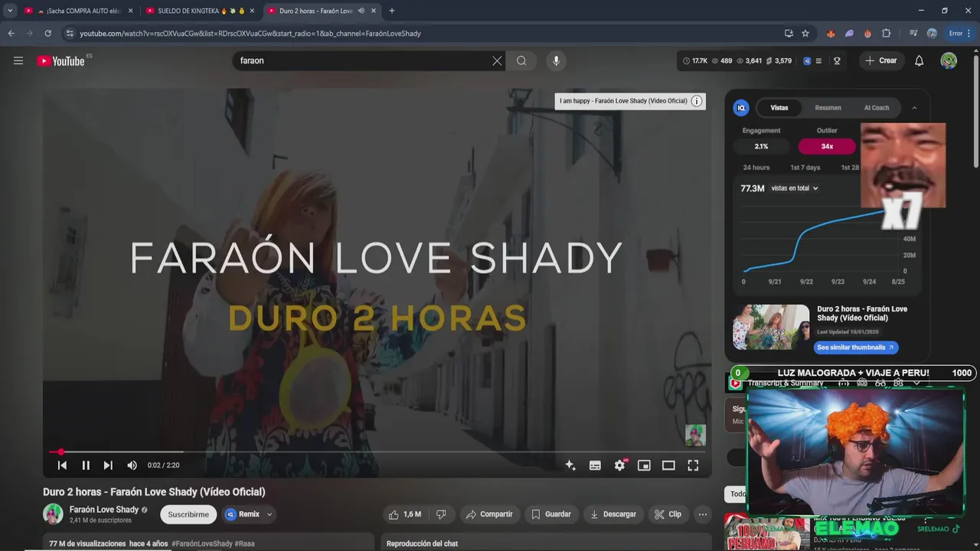Create a Clip of the video
The height and width of the screenshot is (551, 980).
click(667, 514)
